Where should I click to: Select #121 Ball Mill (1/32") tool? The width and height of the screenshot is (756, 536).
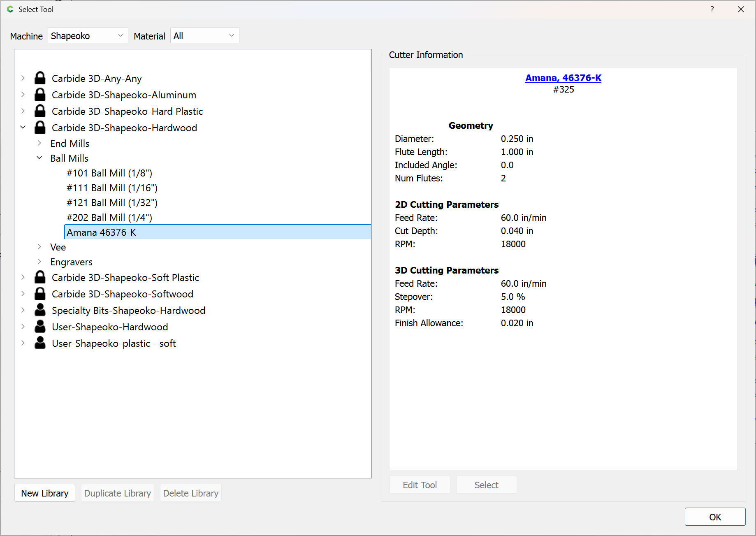[112, 203]
